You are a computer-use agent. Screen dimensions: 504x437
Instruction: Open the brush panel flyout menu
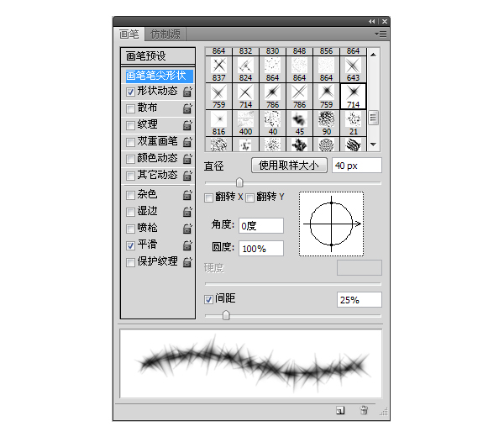coord(381,34)
